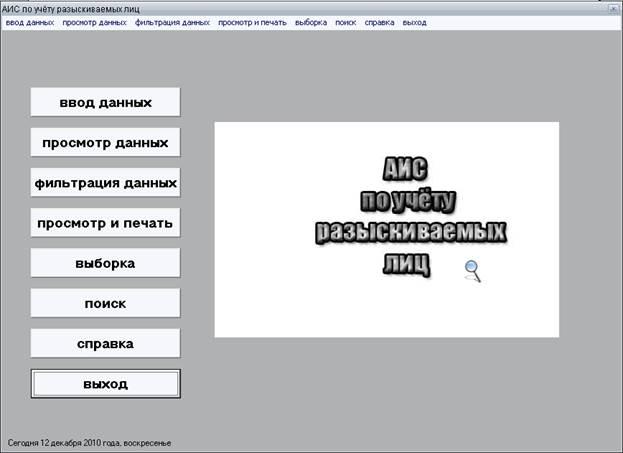
Task: Click the date text in the status bar
Action: (90, 442)
